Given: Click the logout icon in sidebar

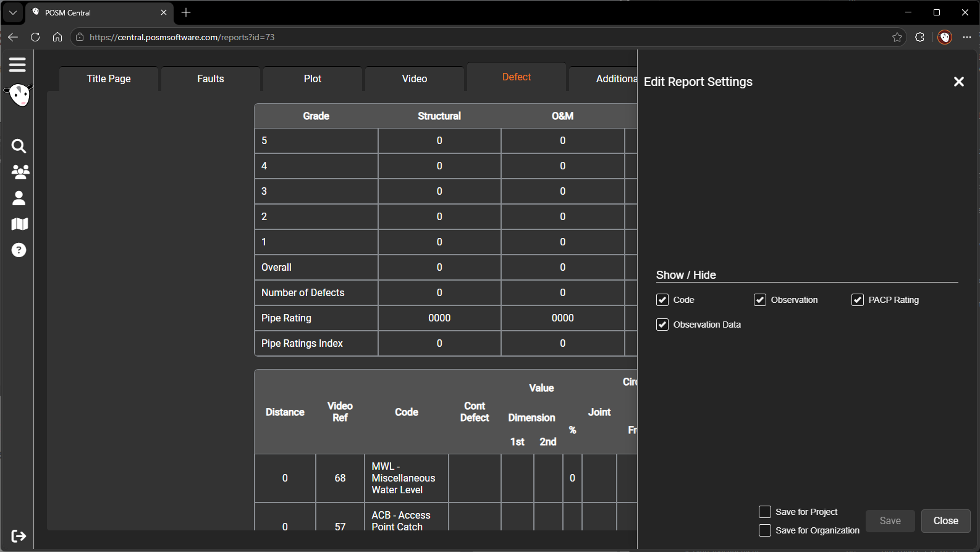Looking at the screenshot, I should pyautogui.click(x=19, y=536).
